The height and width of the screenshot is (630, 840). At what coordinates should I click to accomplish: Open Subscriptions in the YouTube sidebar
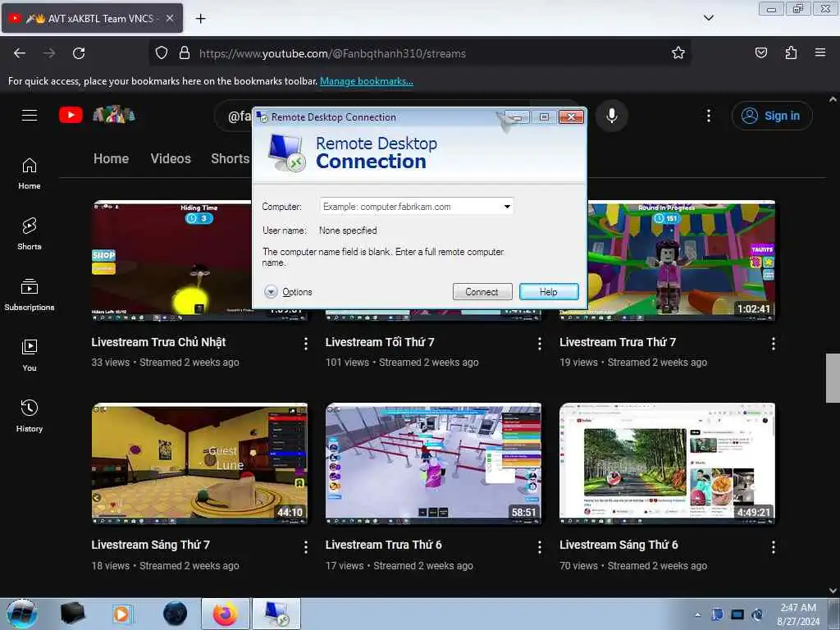pyautogui.click(x=30, y=294)
